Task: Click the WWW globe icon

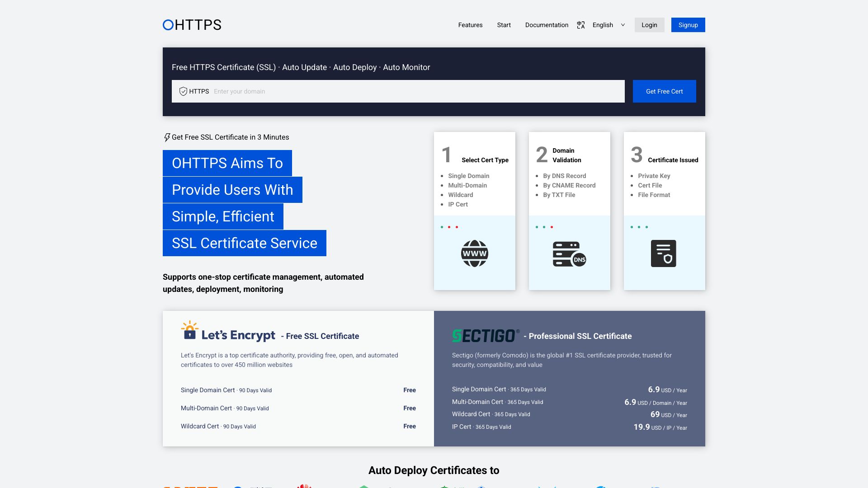Action: [475, 253]
